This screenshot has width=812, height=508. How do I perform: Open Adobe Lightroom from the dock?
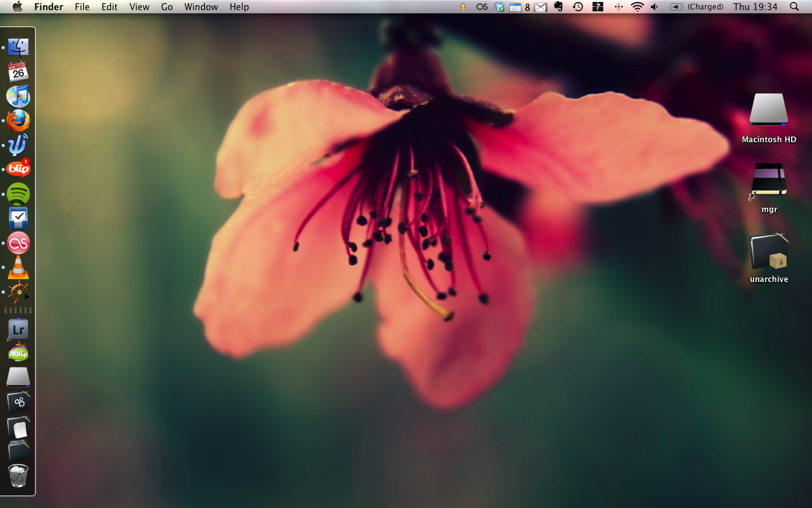point(18,330)
